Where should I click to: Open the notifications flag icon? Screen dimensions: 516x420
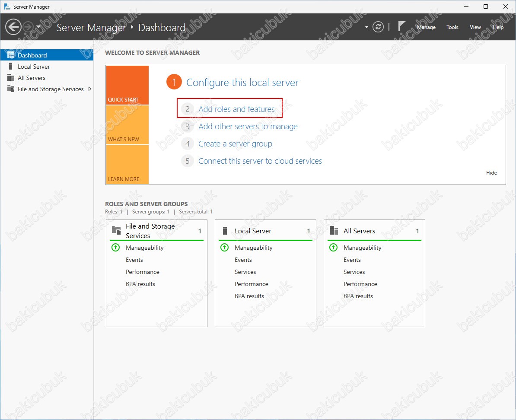click(401, 26)
